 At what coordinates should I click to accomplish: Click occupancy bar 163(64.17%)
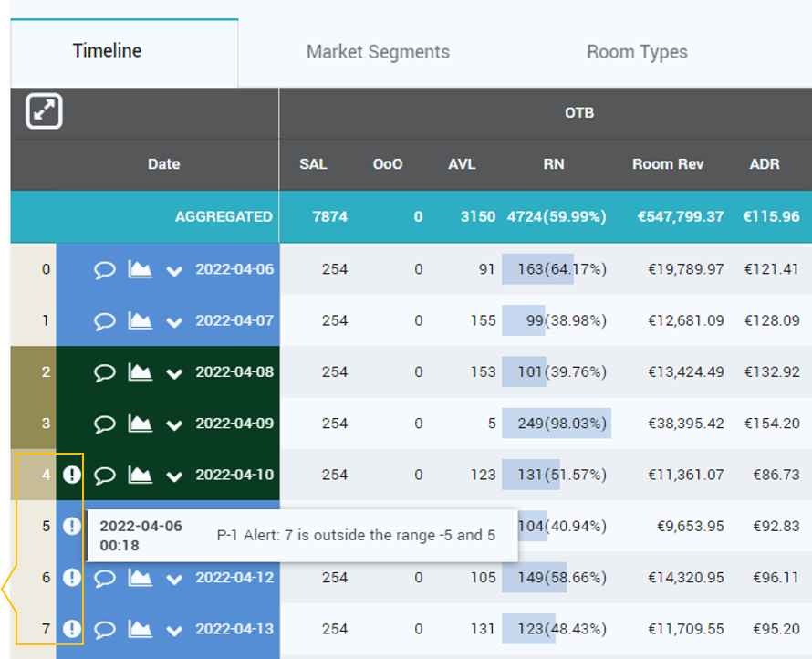tap(562, 269)
